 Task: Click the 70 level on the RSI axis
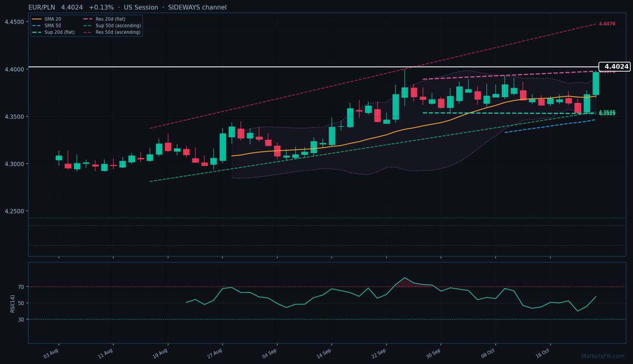[21, 287]
